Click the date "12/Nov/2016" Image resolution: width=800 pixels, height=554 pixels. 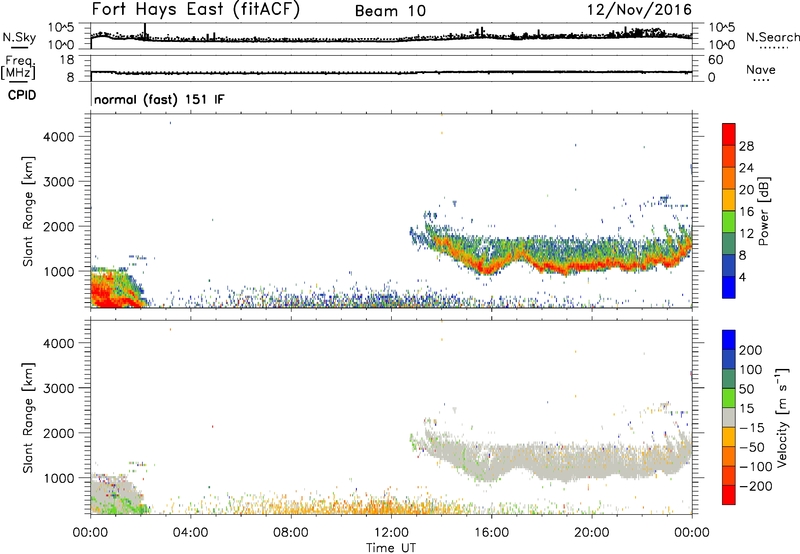coord(639,9)
